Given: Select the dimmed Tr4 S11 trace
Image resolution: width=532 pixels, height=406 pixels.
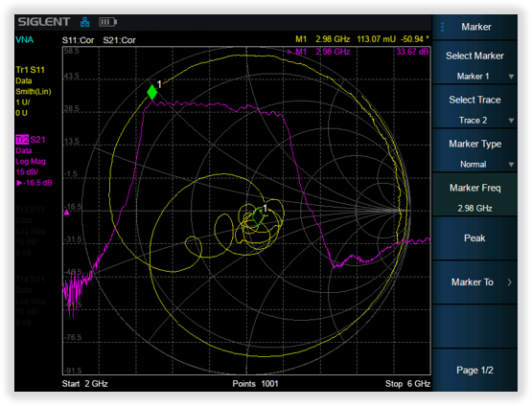Looking at the screenshot, I should (31, 280).
